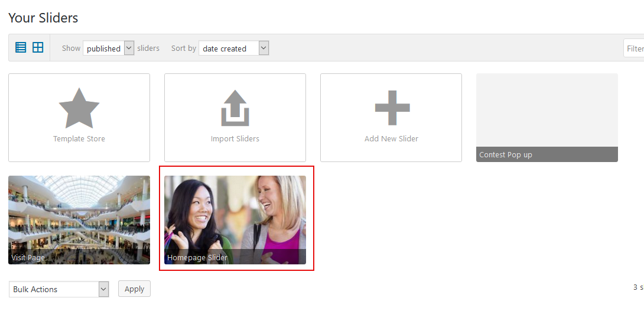Open the Visit Page mall thumbnail

click(x=79, y=213)
